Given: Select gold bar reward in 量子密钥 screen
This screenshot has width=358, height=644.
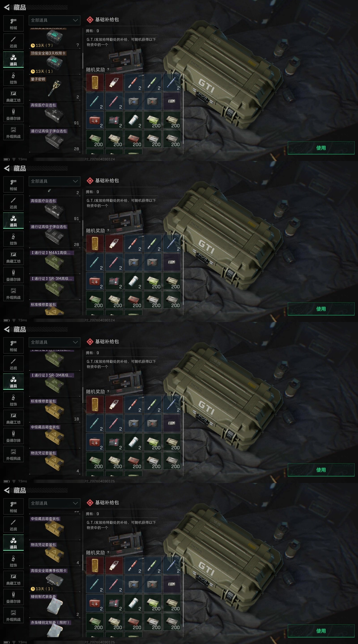Looking at the screenshot, I should [x=95, y=83].
